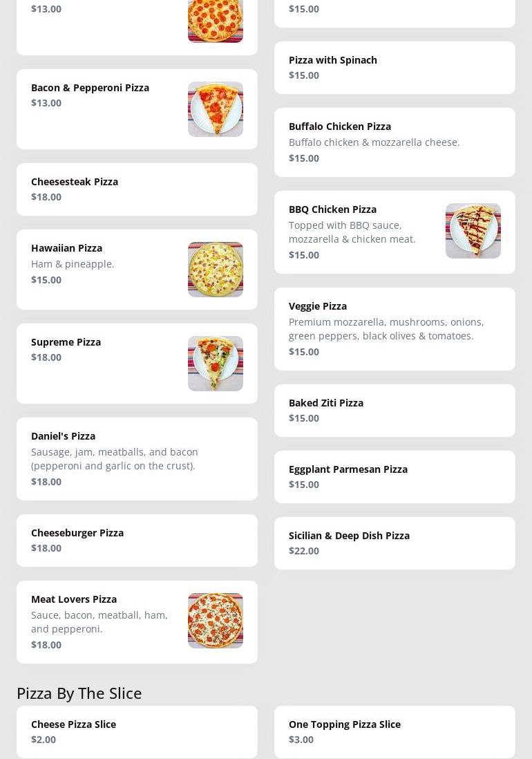Screen dimensions: 532x759
Task: Choose Pizza with Spinach
Action: pyautogui.click(x=395, y=68)
